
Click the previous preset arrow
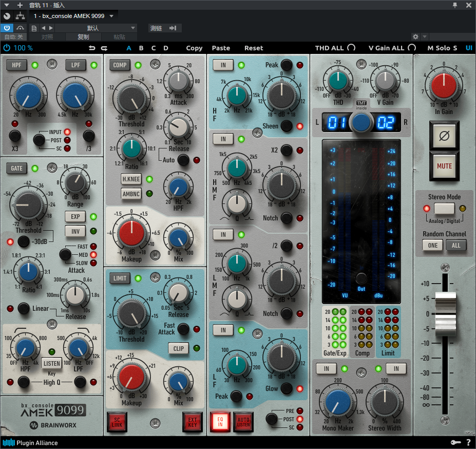coord(44,28)
